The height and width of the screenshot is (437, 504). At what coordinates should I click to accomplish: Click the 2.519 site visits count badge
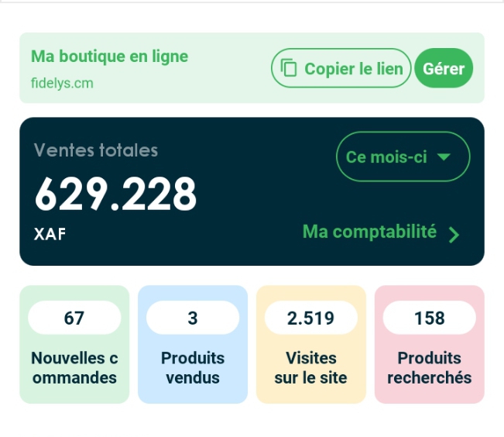tap(311, 318)
